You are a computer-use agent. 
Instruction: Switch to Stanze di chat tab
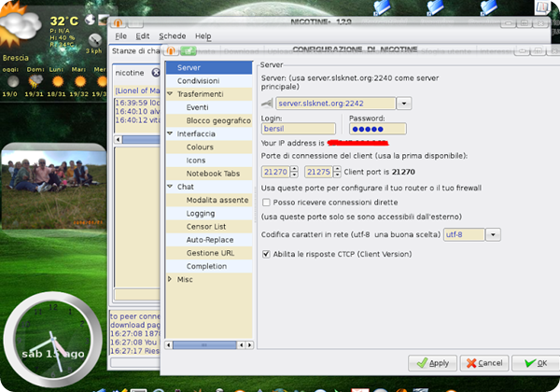click(135, 51)
